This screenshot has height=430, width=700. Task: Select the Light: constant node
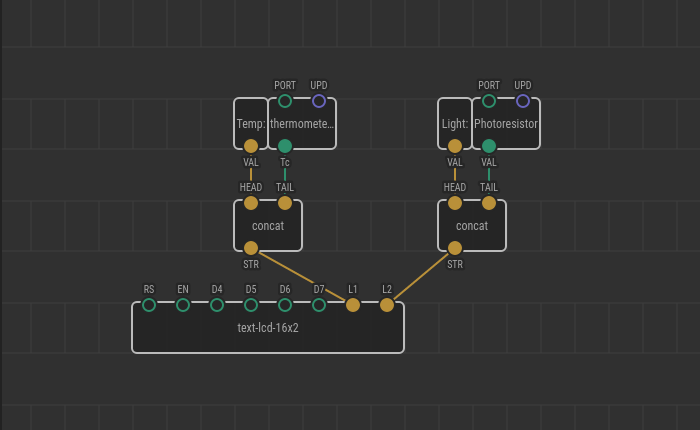point(454,124)
